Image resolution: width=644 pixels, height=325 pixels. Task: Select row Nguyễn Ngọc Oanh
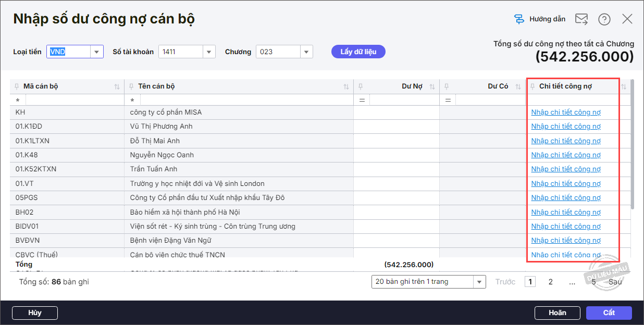click(320, 155)
